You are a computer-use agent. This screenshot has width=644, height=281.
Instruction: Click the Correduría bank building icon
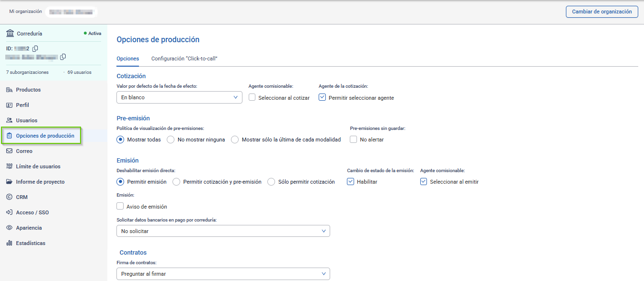[10, 34]
